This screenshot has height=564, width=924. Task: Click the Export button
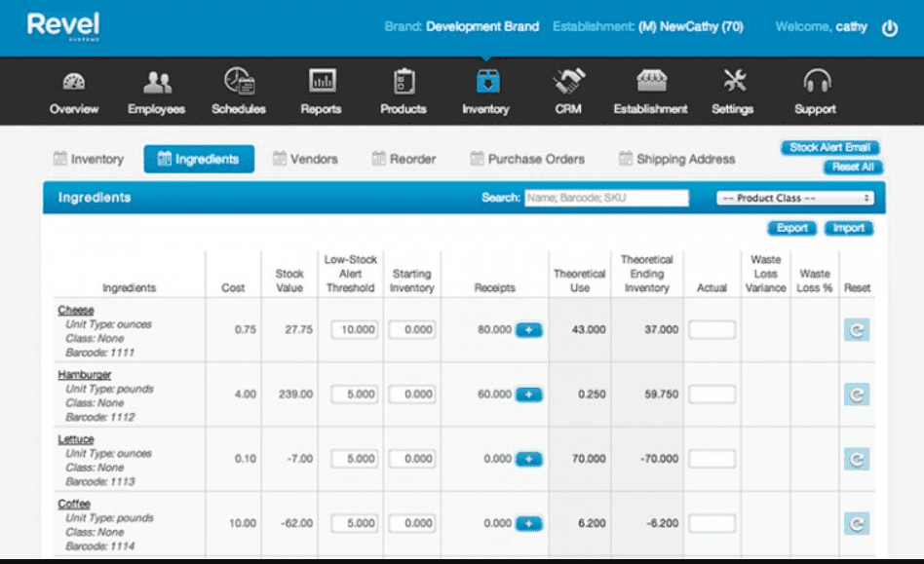point(792,228)
